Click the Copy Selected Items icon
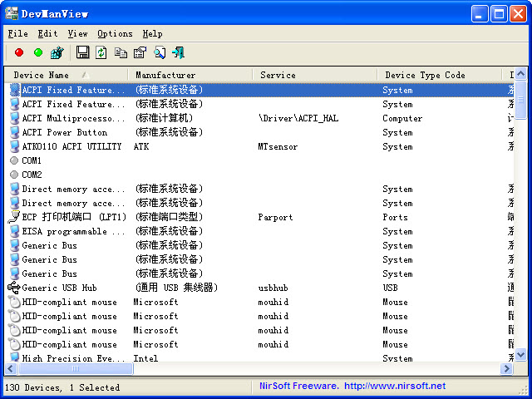The width and height of the screenshot is (532, 399). point(121,52)
